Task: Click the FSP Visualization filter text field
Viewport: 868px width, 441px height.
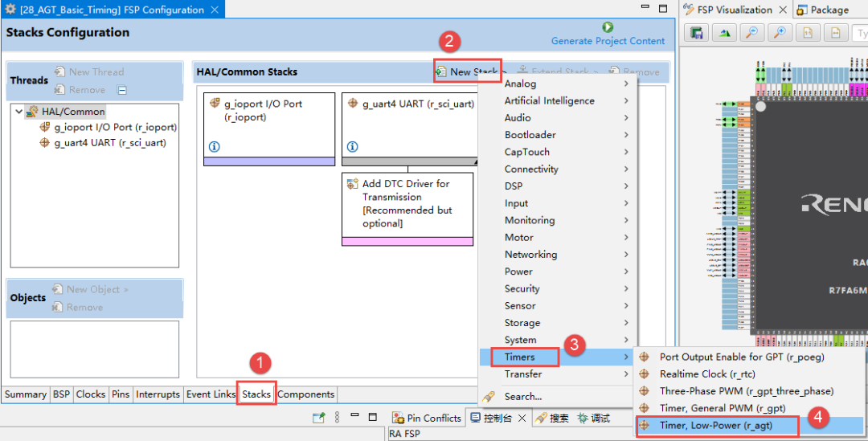Action: pyautogui.click(x=860, y=33)
